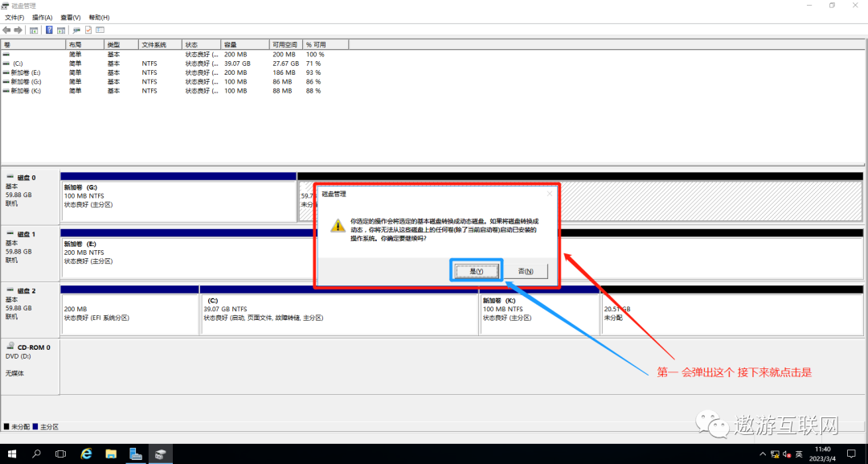Image resolution: width=868 pixels, height=464 pixels.
Task: Sort by the % 可用 column header
Action: click(326, 44)
